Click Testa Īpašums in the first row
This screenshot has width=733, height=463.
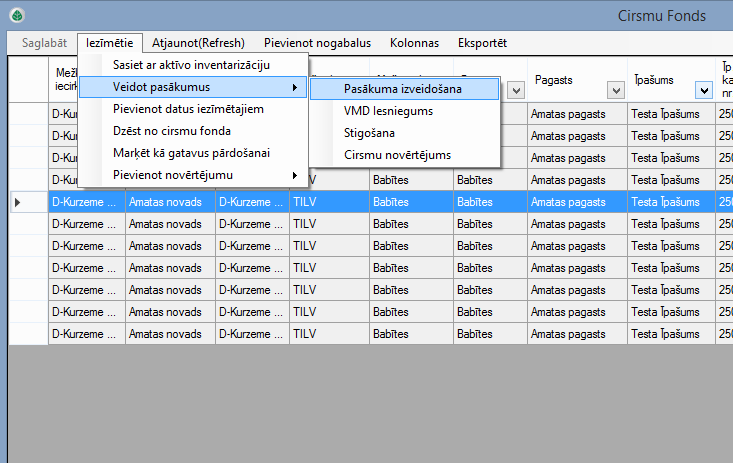pyautogui.click(x=671, y=114)
